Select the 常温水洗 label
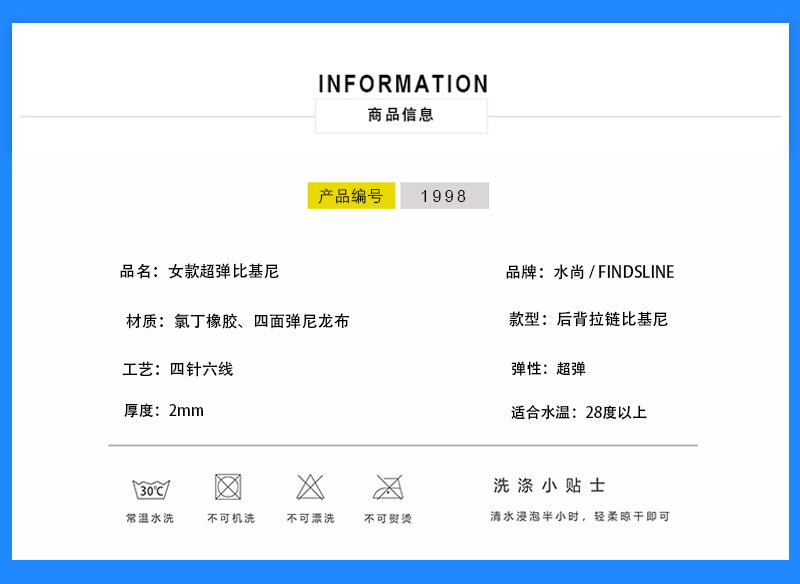This screenshot has height=584, width=800. pyautogui.click(x=150, y=518)
